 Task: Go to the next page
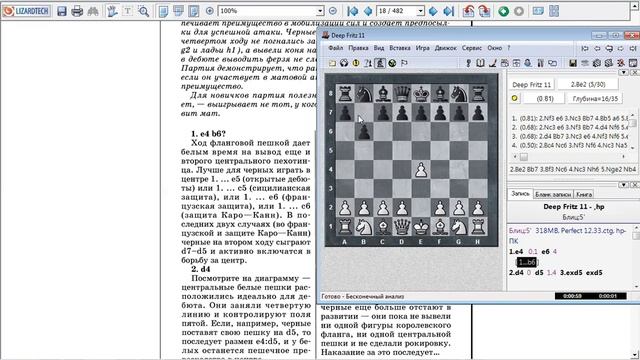coord(433,11)
